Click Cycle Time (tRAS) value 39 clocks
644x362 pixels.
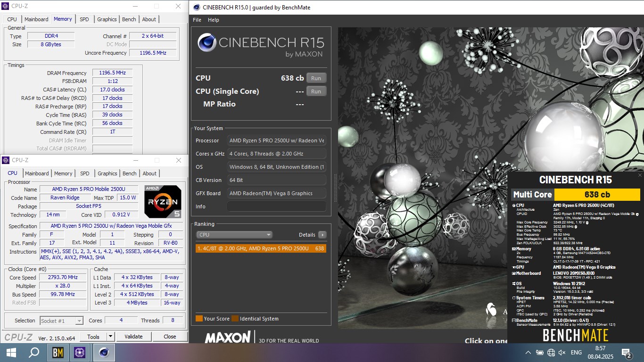pos(112,115)
